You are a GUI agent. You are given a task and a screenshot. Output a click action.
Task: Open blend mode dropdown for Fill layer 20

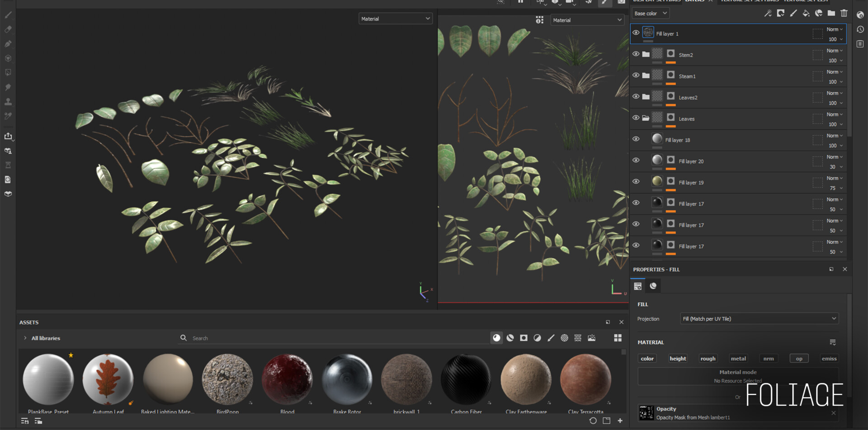835,157
